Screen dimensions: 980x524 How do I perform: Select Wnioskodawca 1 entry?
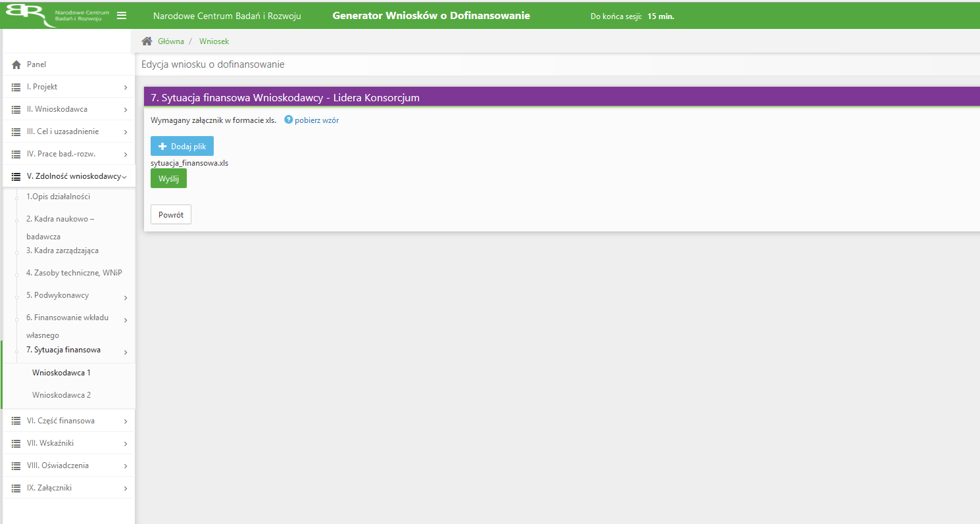click(x=61, y=373)
